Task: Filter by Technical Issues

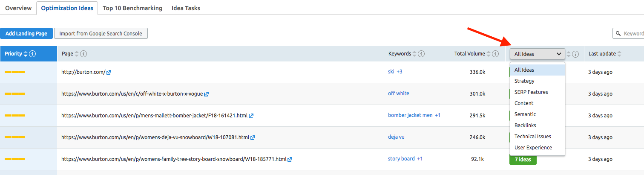Action: (x=538, y=137)
